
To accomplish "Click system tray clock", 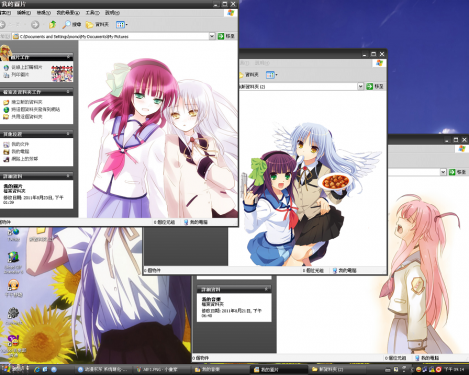I will click(455, 369).
